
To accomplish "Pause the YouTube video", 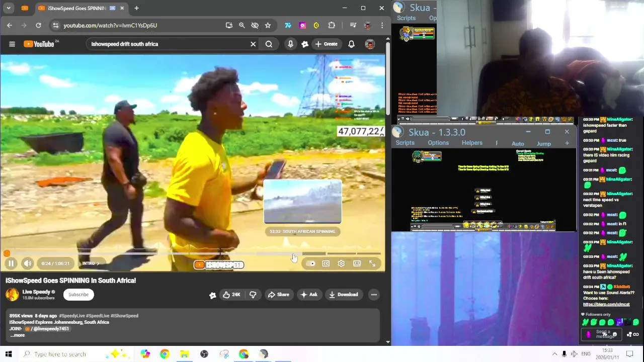I will (11, 263).
